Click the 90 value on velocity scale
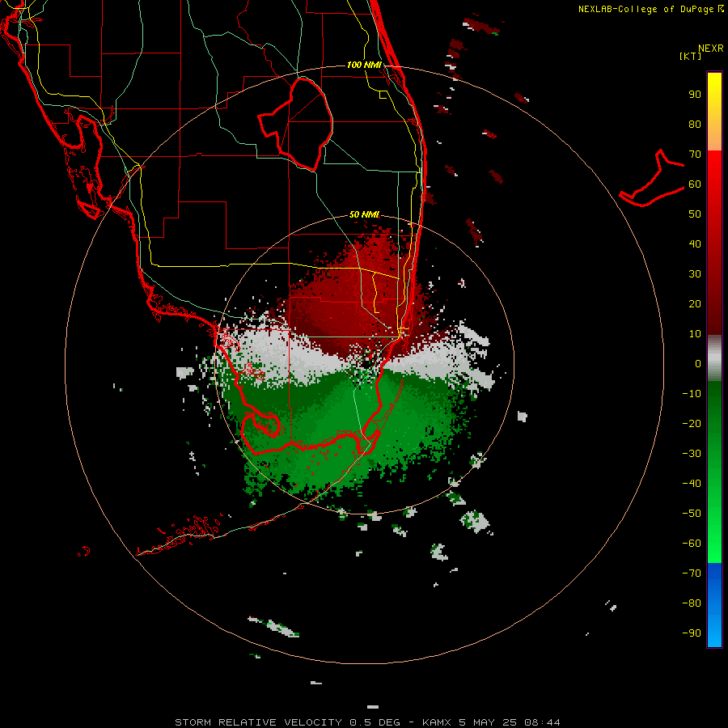728x728 pixels. (695, 95)
